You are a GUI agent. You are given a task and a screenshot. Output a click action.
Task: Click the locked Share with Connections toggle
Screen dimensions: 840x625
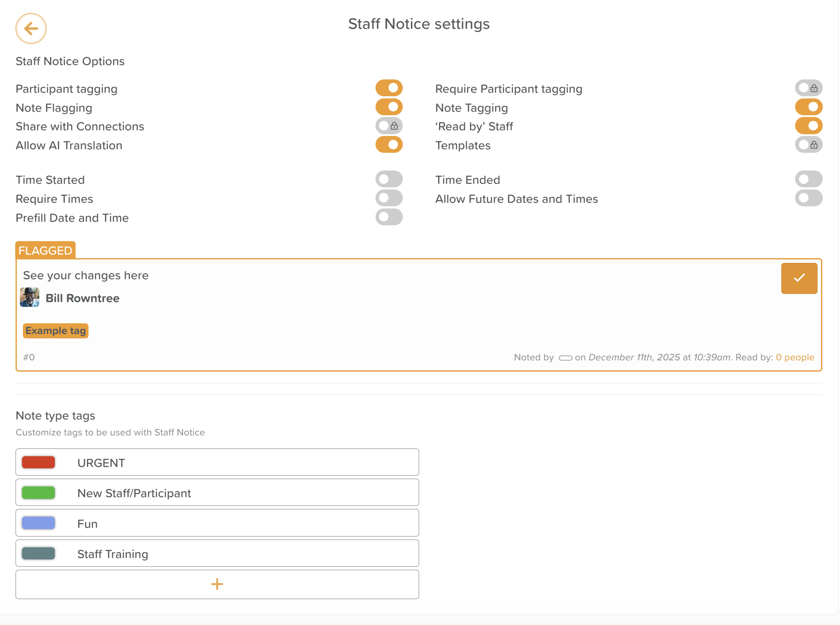coord(389,126)
